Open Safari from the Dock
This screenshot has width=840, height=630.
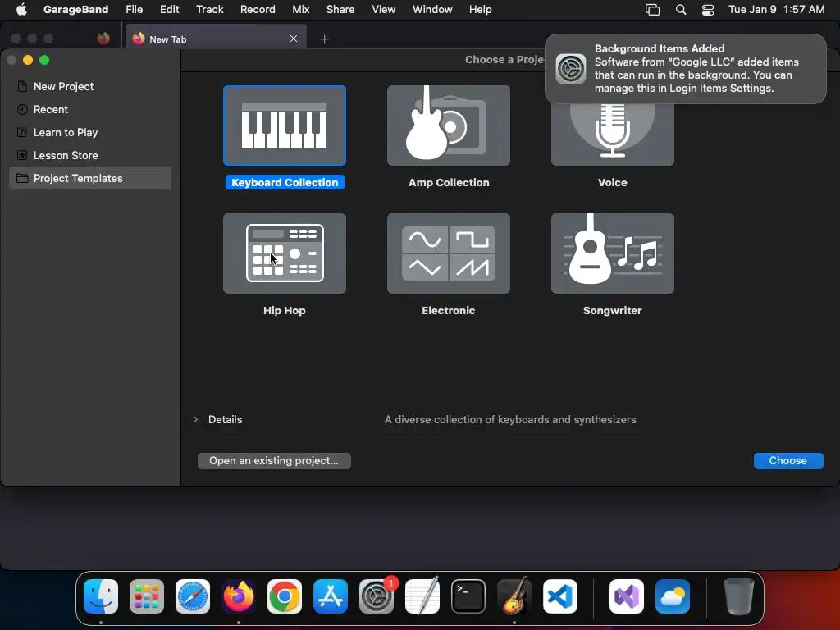click(193, 596)
